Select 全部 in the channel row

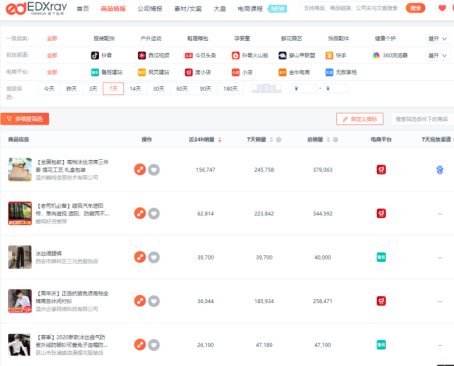52,55
